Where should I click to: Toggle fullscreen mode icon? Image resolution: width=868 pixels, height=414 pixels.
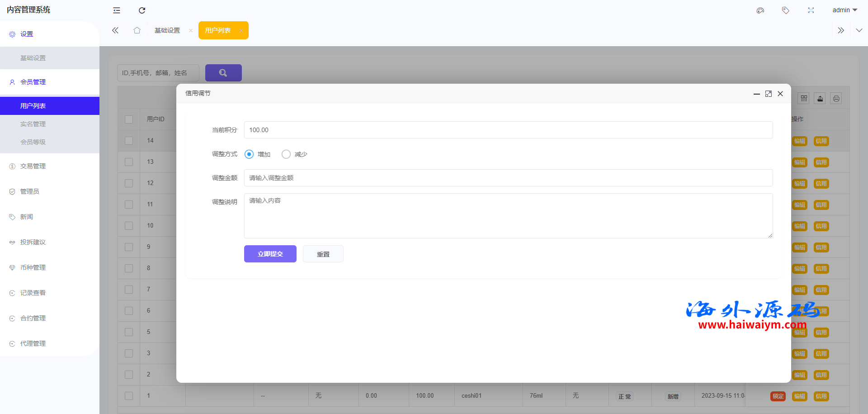pos(811,10)
